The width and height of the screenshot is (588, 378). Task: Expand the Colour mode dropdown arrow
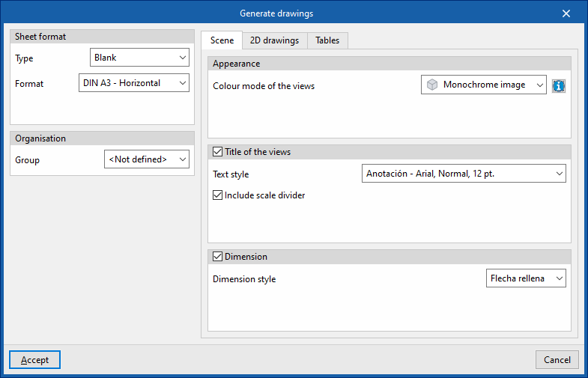[x=539, y=85]
